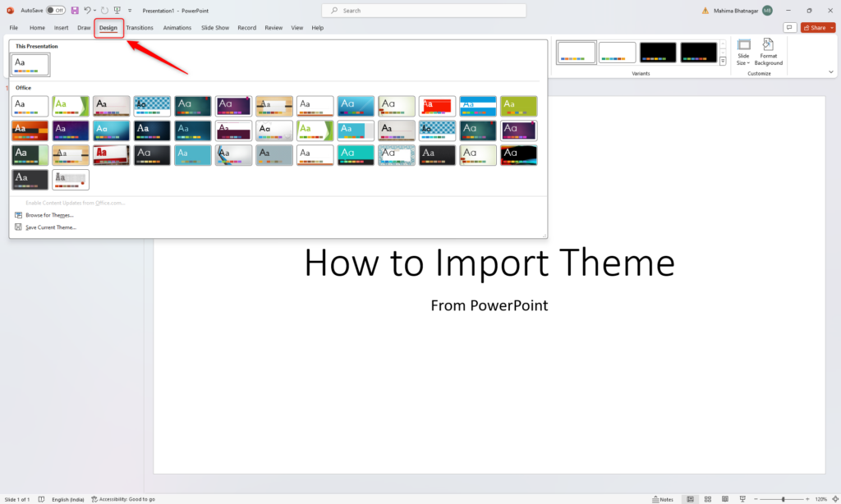Open the Slide Size dropdown

coord(743,54)
